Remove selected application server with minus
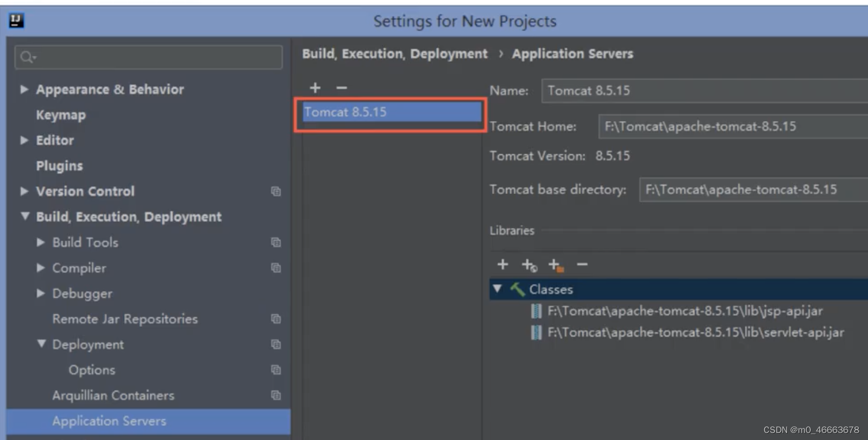Screen dimensions: 868x440 [x=341, y=87]
